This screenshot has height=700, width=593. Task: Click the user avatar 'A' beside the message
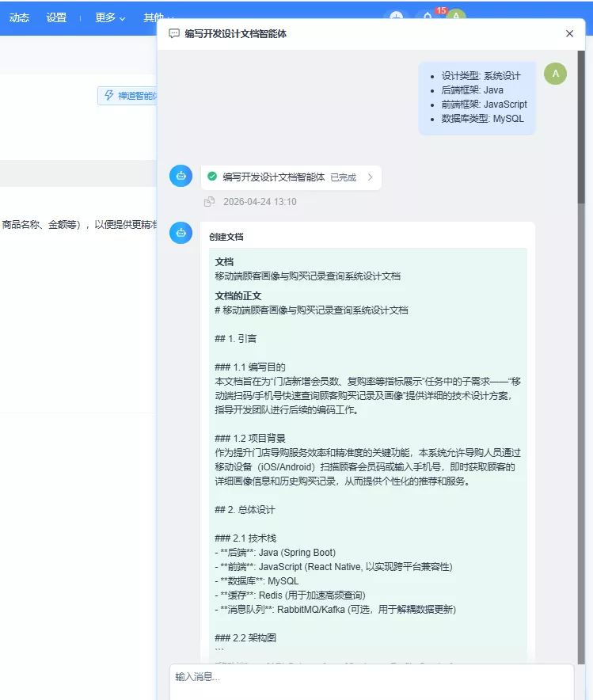[555, 74]
